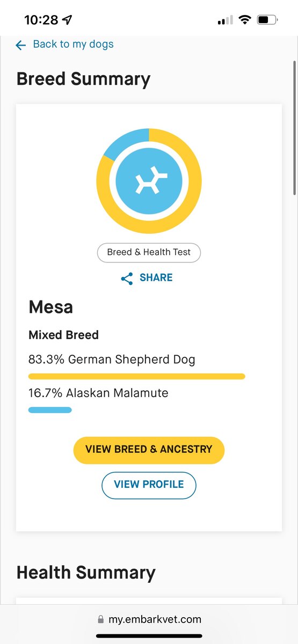Click the blue Alaskan Malamute bar

tap(50, 410)
